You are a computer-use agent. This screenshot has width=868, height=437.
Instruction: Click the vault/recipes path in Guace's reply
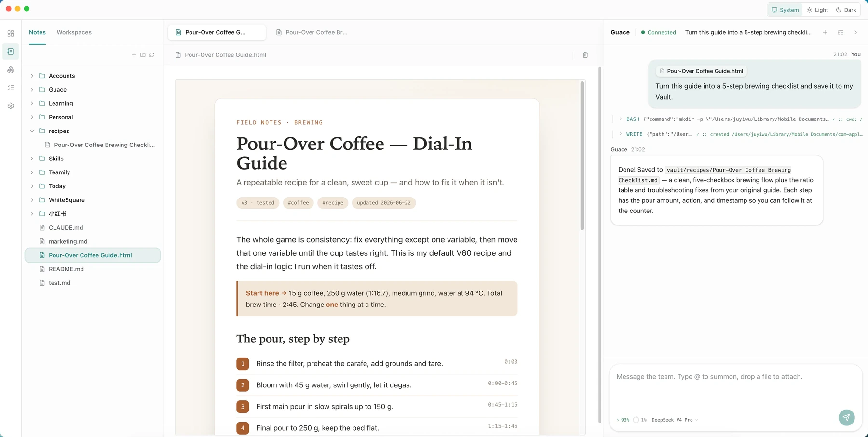[x=705, y=175]
